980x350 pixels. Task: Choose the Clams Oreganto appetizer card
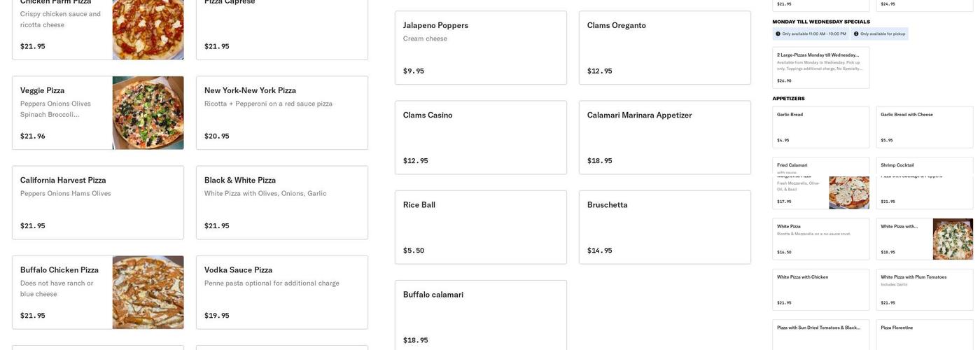tap(664, 48)
